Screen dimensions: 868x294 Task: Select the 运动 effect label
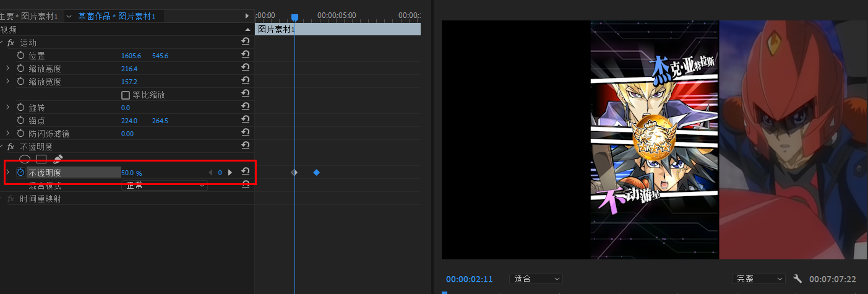(28, 43)
